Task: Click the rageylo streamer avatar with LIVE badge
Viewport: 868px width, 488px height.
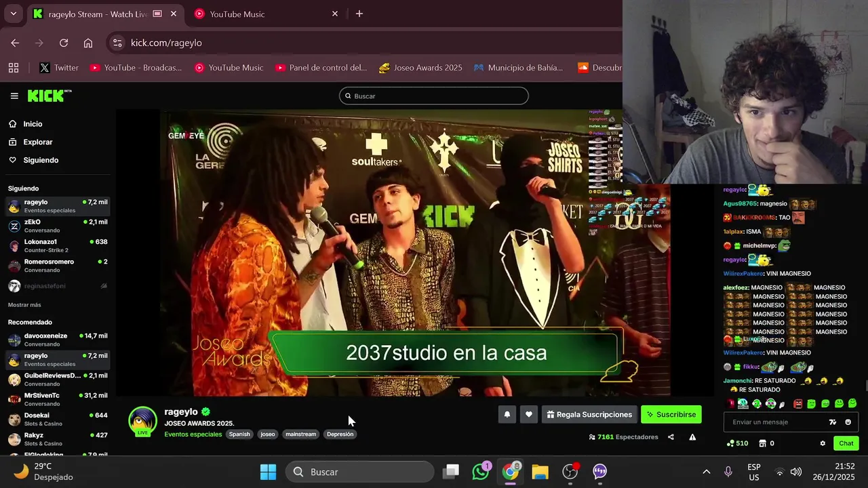Action: (x=143, y=421)
